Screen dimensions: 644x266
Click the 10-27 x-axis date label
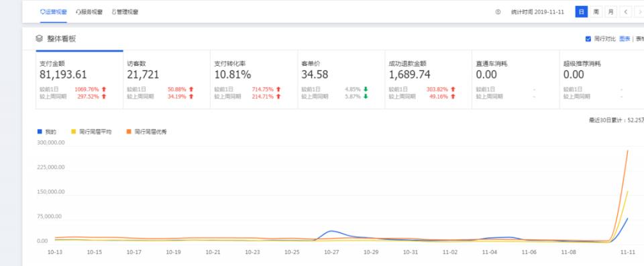[x=331, y=252]
